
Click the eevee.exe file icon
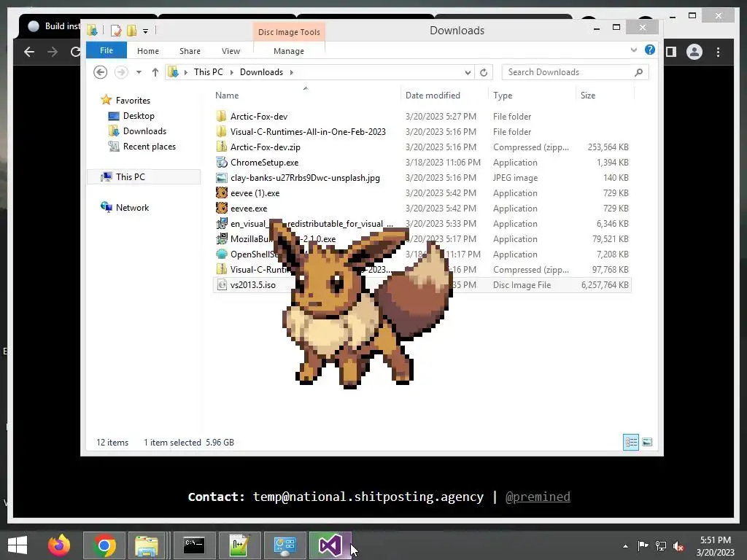[x=222, y=208]
